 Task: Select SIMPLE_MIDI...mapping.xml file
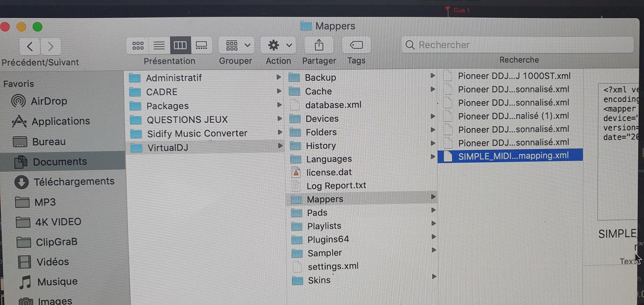point(510,156)
